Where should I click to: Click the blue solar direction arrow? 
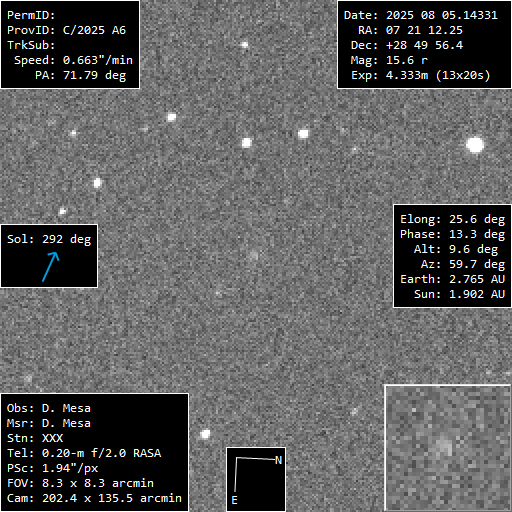[51, 267]
